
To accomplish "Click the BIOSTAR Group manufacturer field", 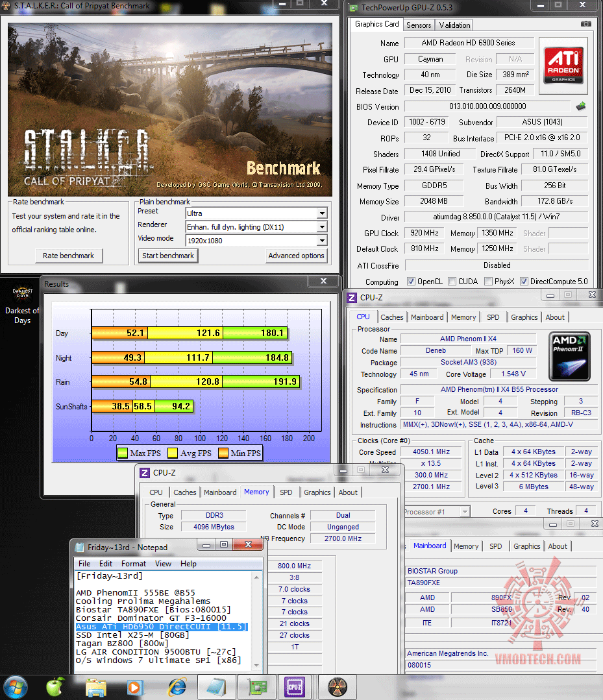I will click(500, 571).
